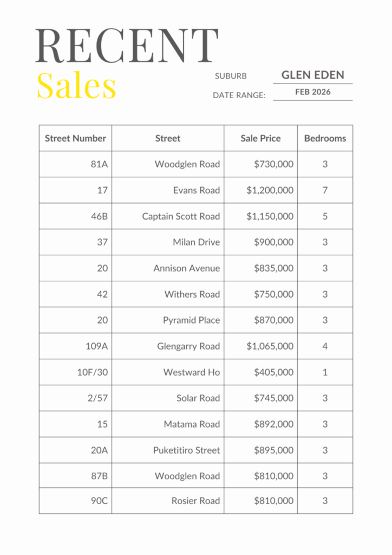Click the $1,065,000 sale price cell
Screen dimensions: 392x555
[x=270, y=346]
